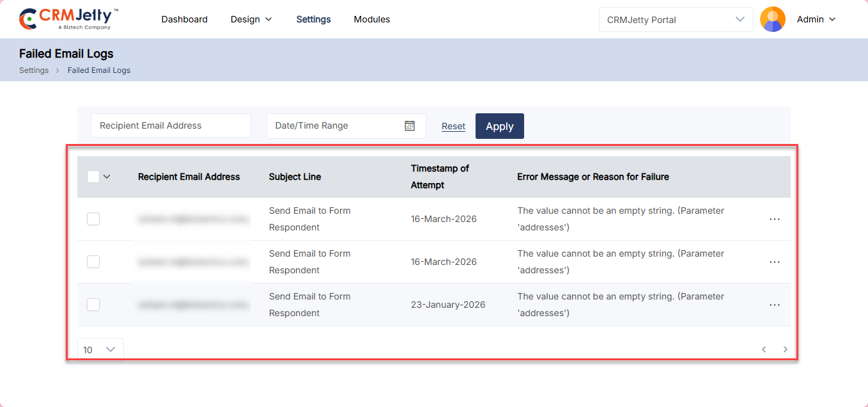Click the Recipient Email Address filter field
The height and width of the screenshot is (407, 868).
[x=171, y=126]
